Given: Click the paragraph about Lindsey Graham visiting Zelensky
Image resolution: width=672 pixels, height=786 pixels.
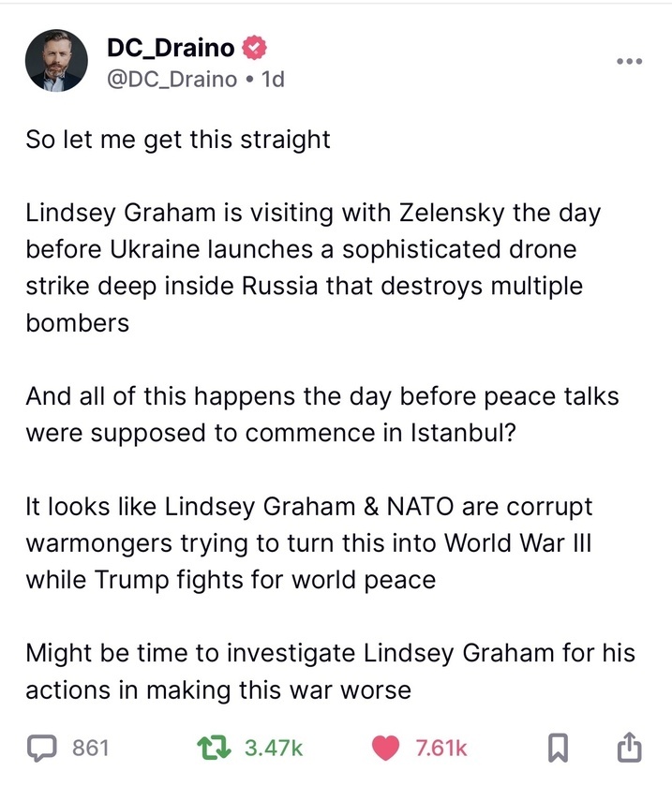Looking at the screenshot, I should tap(313, 268).
